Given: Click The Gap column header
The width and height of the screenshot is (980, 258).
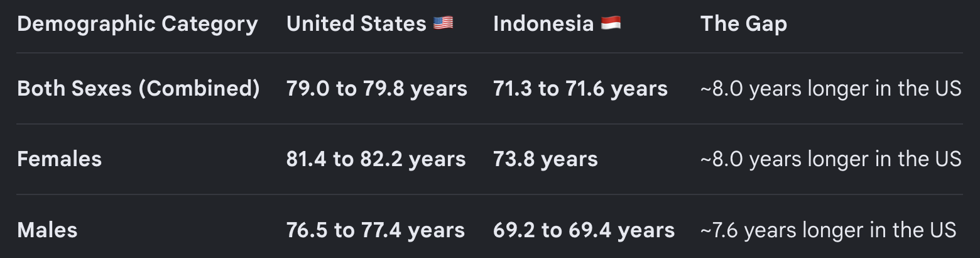Looking at the screenshot, I should (x=744, y=24).
